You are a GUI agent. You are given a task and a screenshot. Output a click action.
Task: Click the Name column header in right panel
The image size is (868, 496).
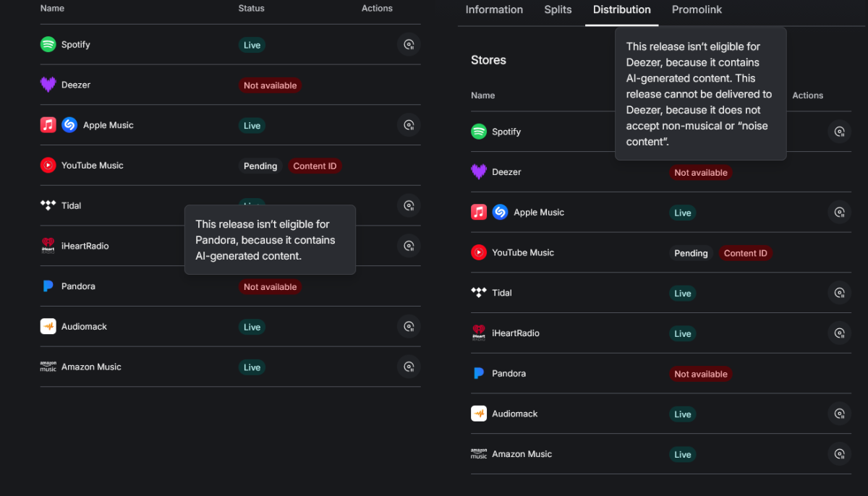483,95
